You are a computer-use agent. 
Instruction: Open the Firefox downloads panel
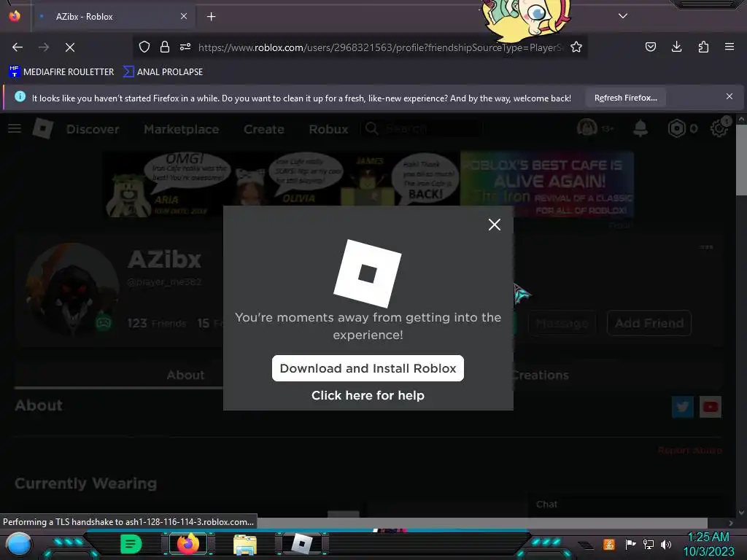pos(676,47)
